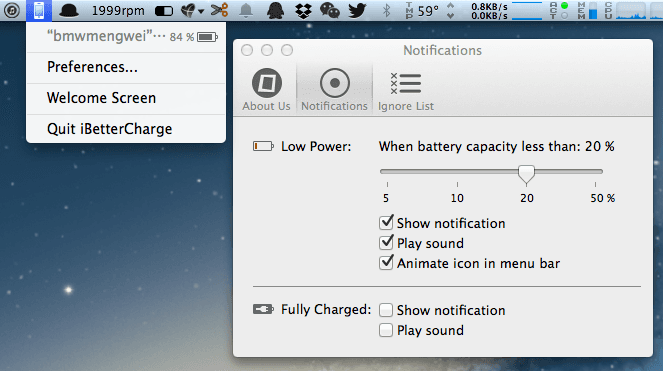This screenshot has height=371, width=663.
Task: Uncheck Low Power Play sound checkbox
Action: point(386,243)
